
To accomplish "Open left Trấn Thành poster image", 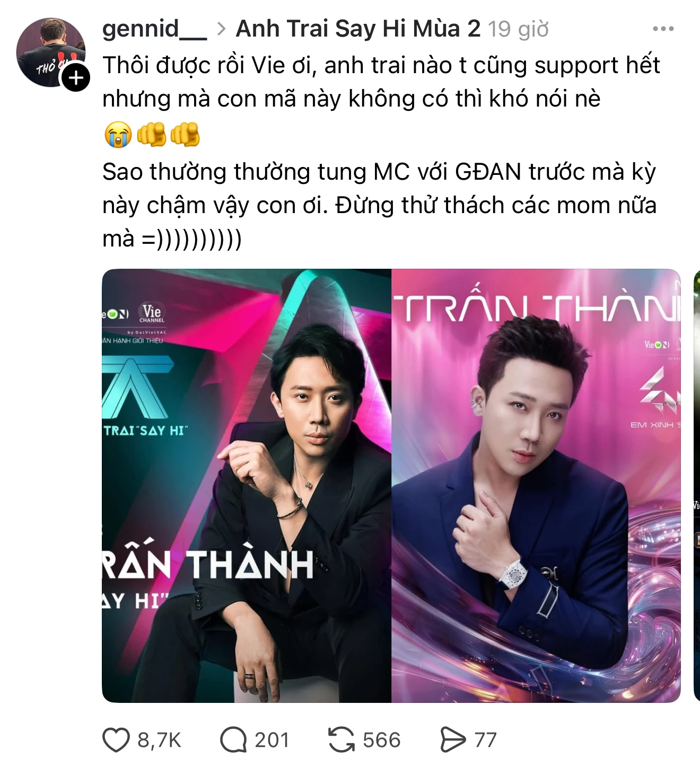I will (x=247, y=486).
